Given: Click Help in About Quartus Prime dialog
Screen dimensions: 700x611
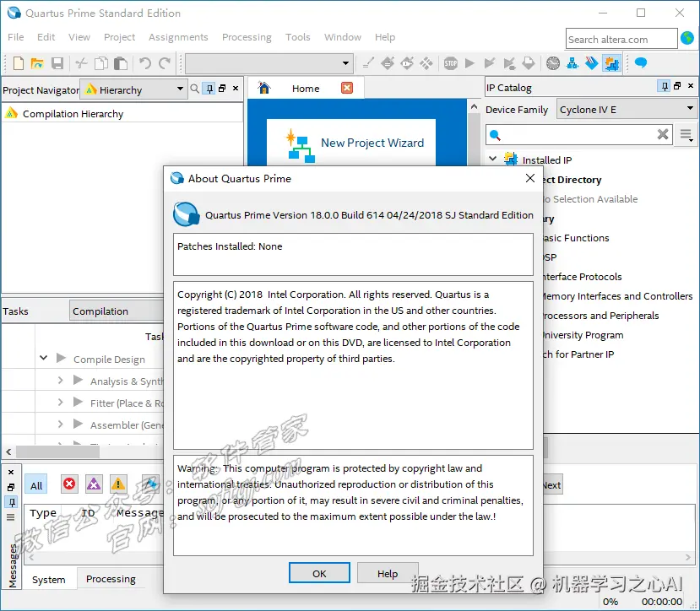Looking at the screenshot, I should (x=388, y=573).
